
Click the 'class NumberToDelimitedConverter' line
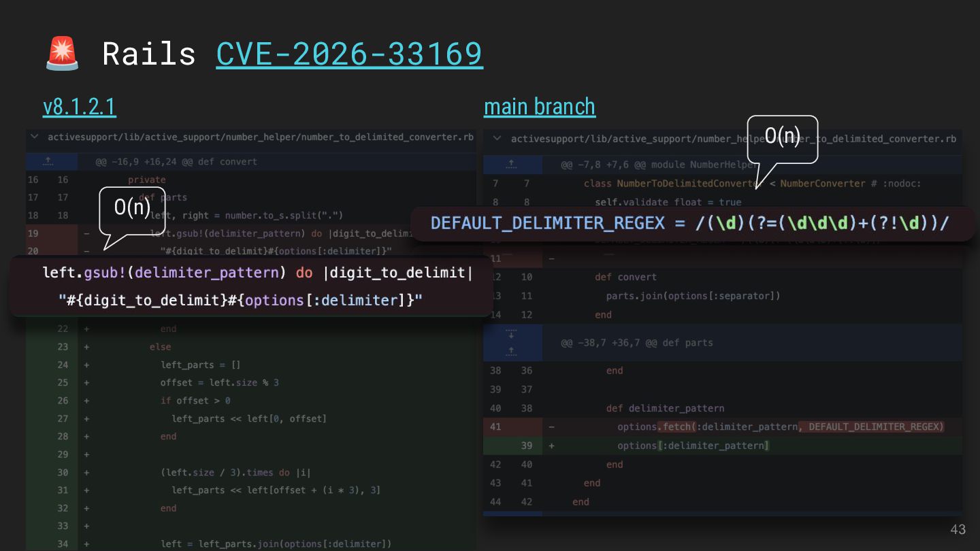pos(753,184)
